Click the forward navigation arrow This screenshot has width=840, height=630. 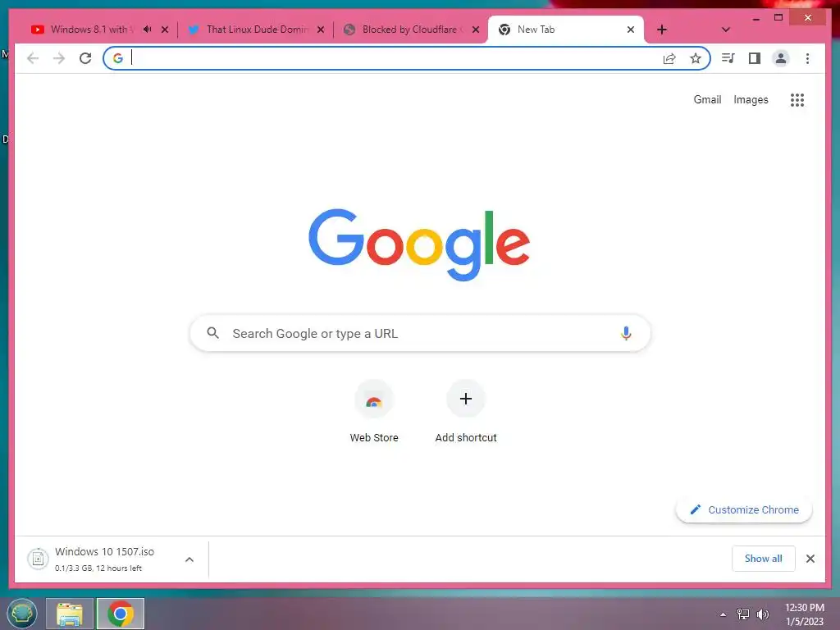point(59,58)
